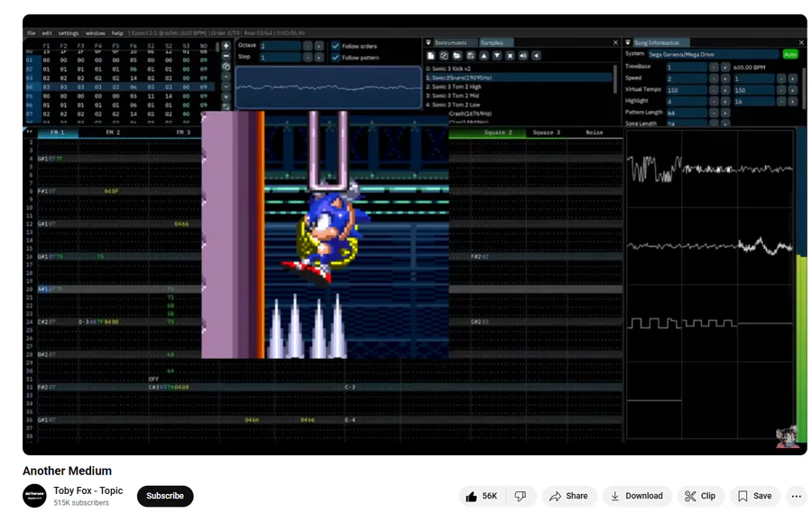Open the settings menu
This screenshot has height=513, width=812.
(x=69, y=33)
